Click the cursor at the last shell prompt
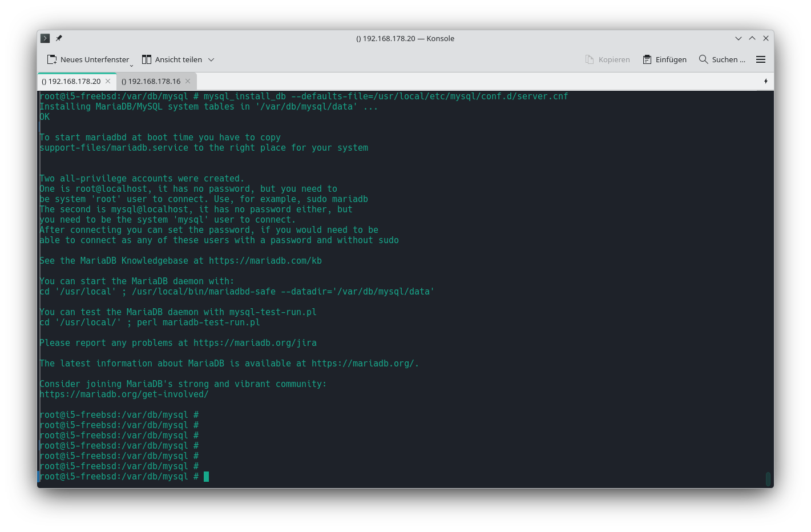Viewport: 811px width, 532px height. coord(206,477)
